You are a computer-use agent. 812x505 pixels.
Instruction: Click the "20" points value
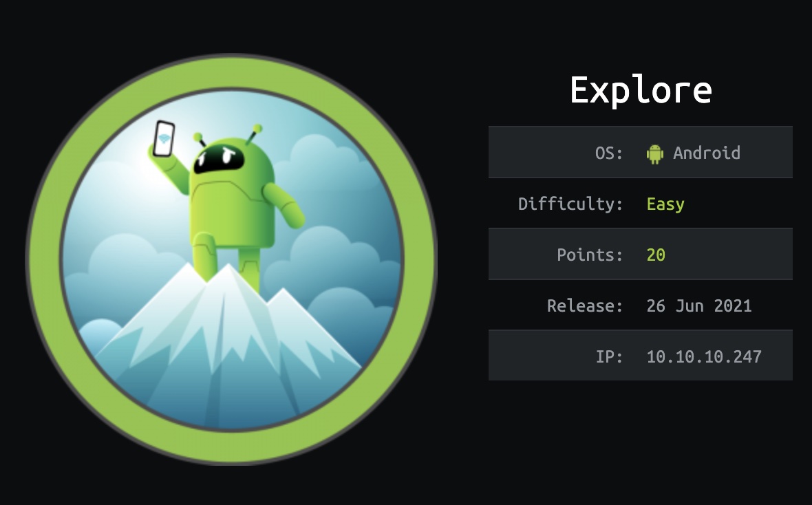[656, 255]
